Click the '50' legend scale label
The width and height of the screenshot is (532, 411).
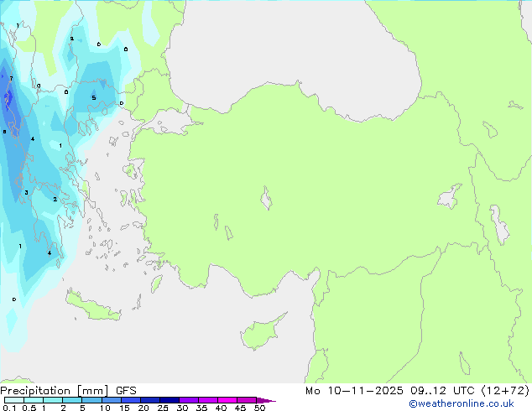coord(259,408)
